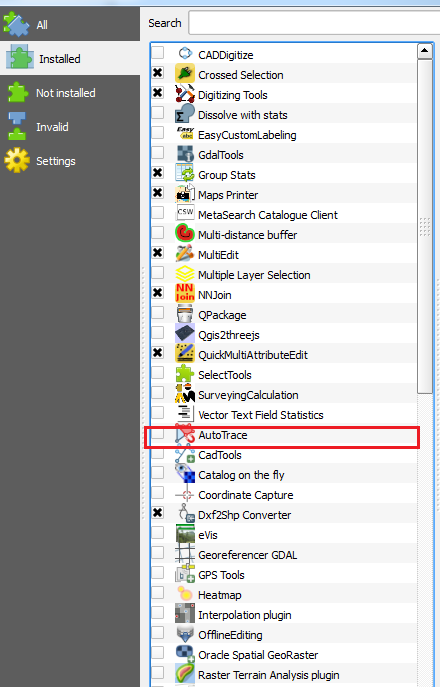Select the Heatmap plugin icon

[x=185, y=594]
